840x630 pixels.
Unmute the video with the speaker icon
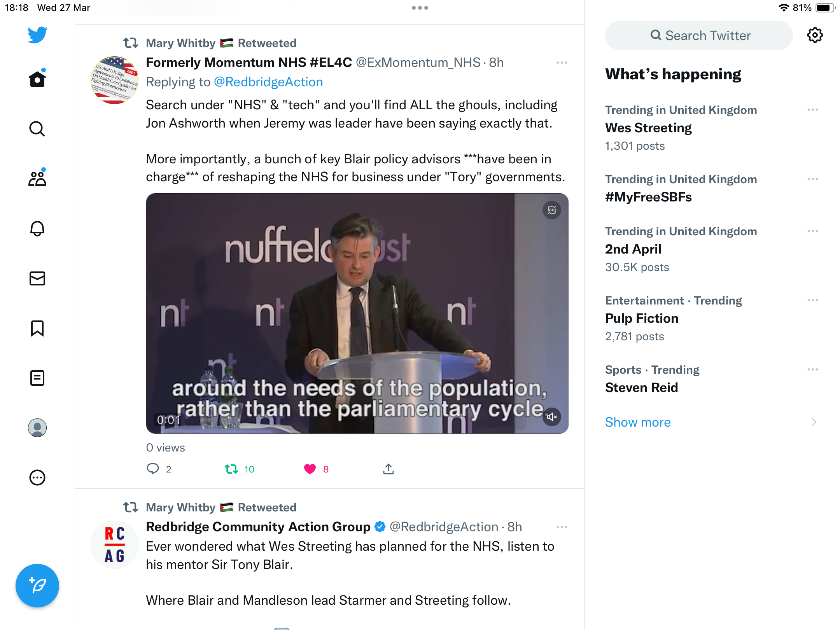click(552, 417)
